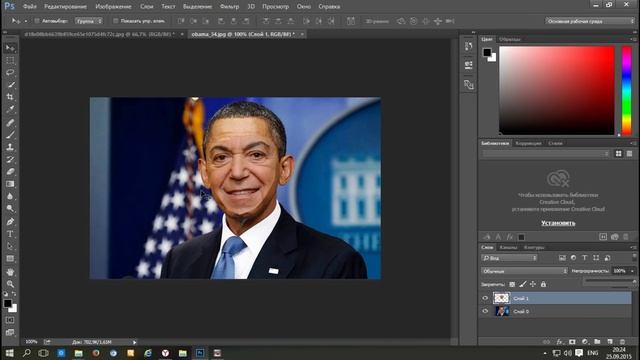Select the Dodge tool
This screenshot has width=640, height=360.
click(x=10, y=209)
